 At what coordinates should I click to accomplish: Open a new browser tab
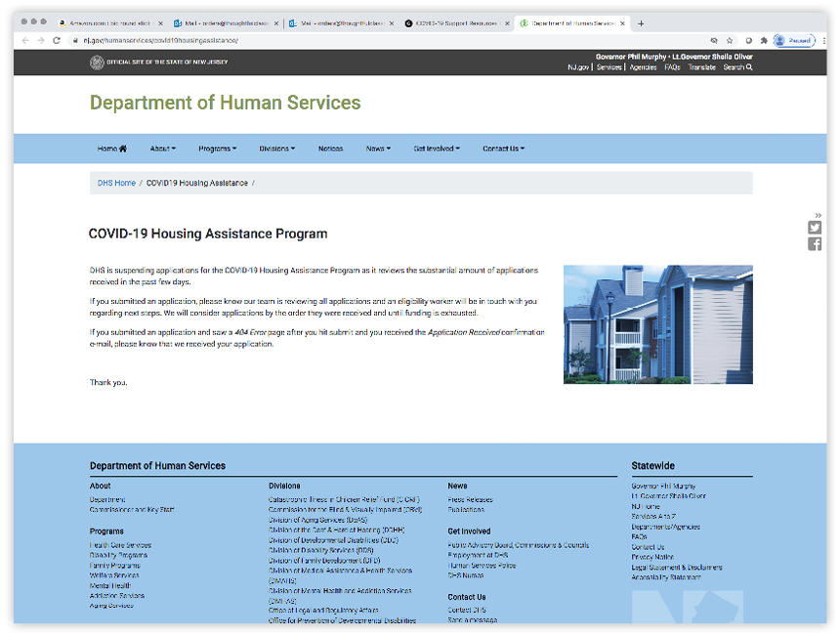click(x=641, y=22)
